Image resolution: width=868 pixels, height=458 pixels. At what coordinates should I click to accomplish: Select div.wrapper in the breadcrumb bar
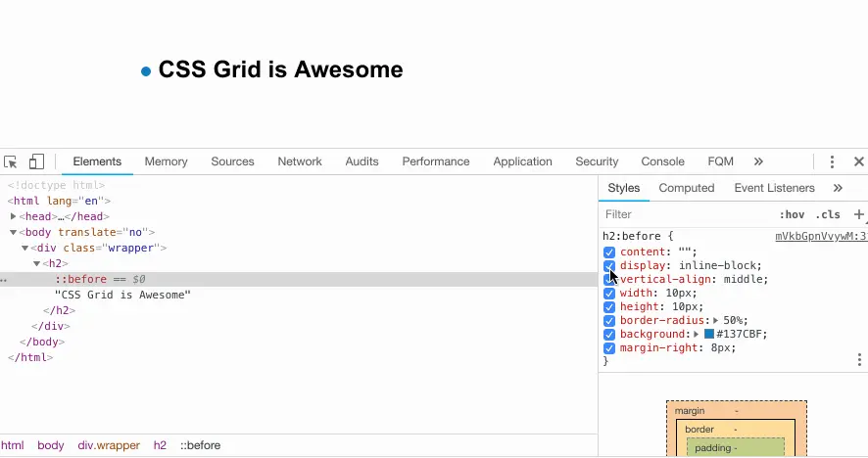(109, 445)
